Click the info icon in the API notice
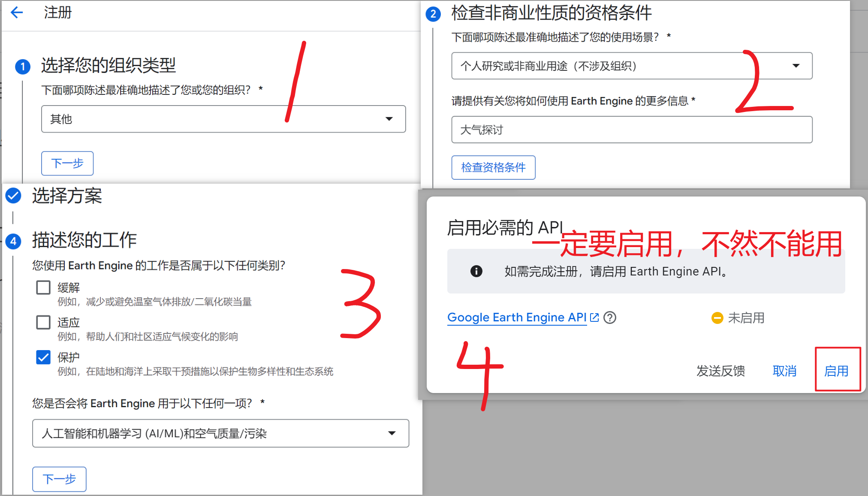This screenshot has width=868, height=496. (x=476, y=271)
